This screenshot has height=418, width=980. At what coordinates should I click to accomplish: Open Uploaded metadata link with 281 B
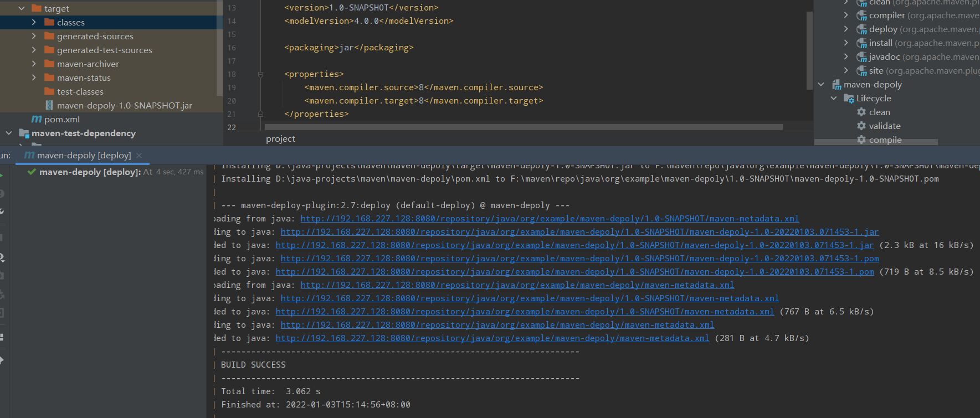click(x=492, y=338)
